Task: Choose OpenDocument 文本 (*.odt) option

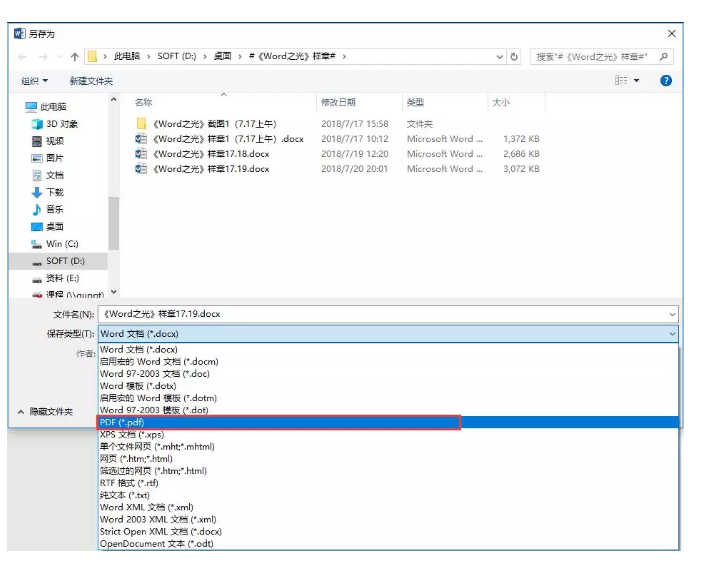Action: pos(388,544)
